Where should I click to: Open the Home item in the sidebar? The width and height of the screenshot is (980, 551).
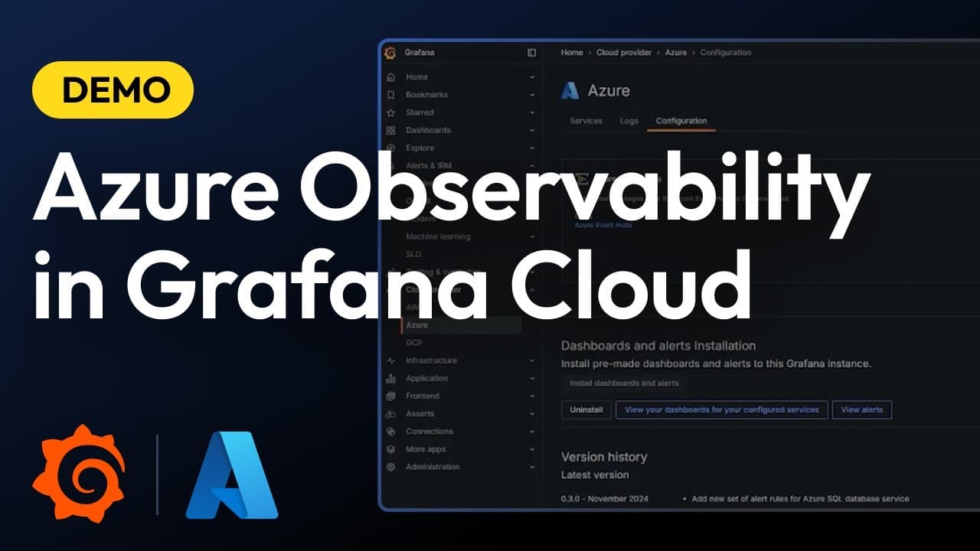click(416, 77)
